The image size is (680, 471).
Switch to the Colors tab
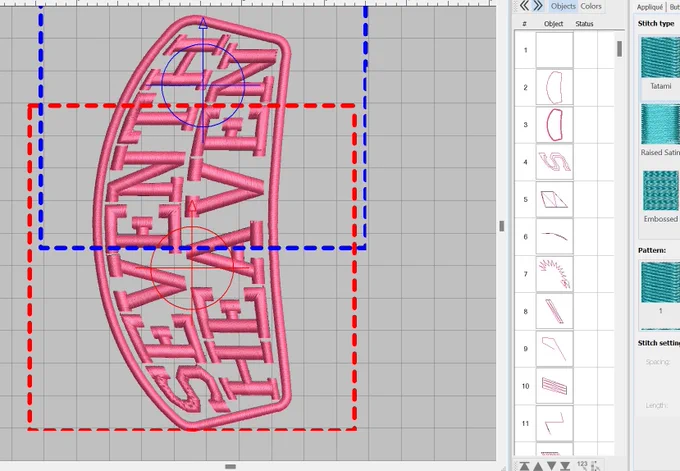[591, 6]
